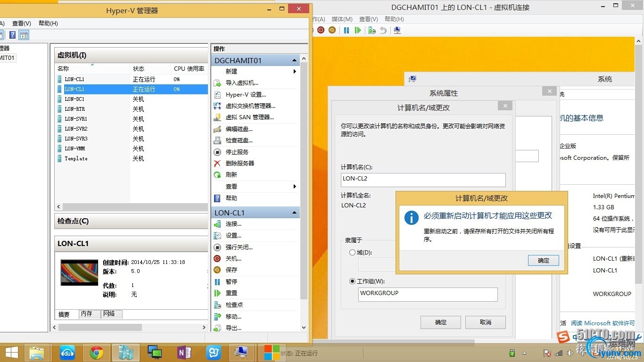The image size is (644, 362).
Task: Click 保存 under LON-CL1 actions
Action: pyautogui.click(x=231, y=270)
